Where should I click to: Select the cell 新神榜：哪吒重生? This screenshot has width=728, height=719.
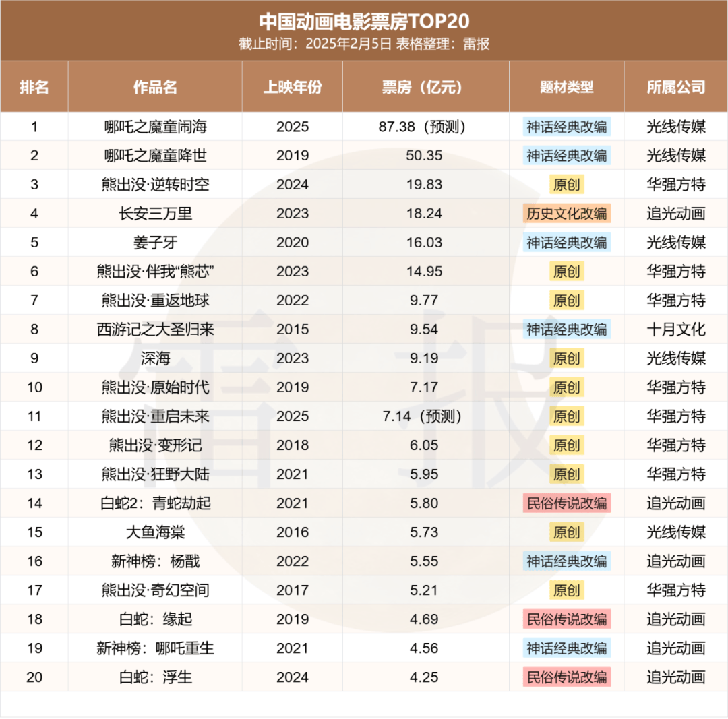[155, 648]
